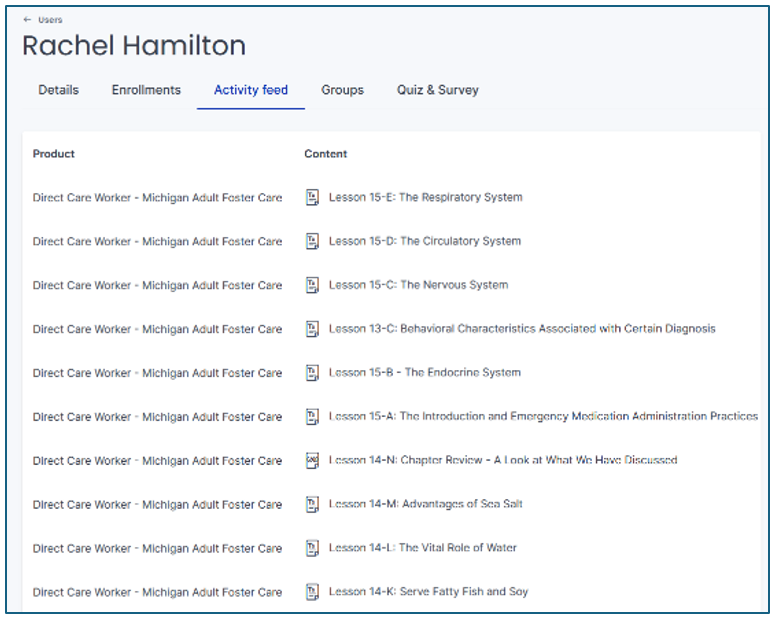781x621 pixels.
Task: Open the Users breadcrumb link
Action: click(x=50, y=20)
